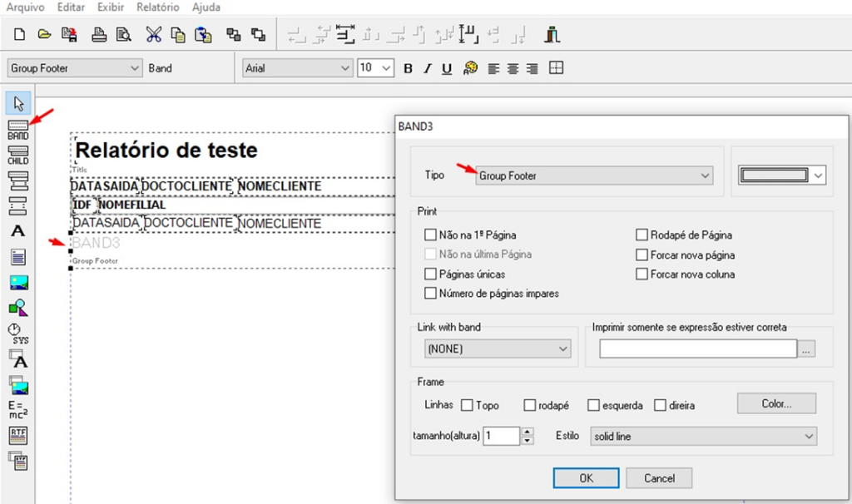Select the expression E=mc² tool
This screenshot has height=504, width=852.
[x=17, y=409]
